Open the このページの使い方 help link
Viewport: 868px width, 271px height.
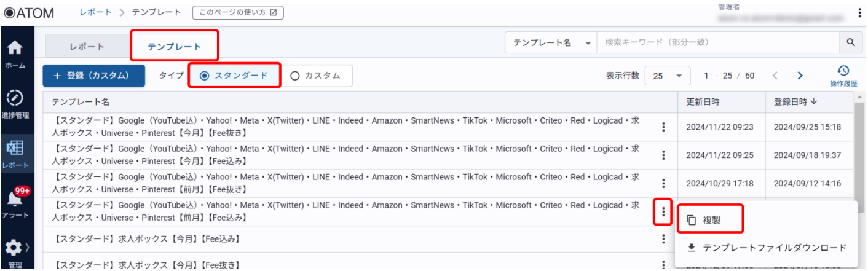pos(238,12)
